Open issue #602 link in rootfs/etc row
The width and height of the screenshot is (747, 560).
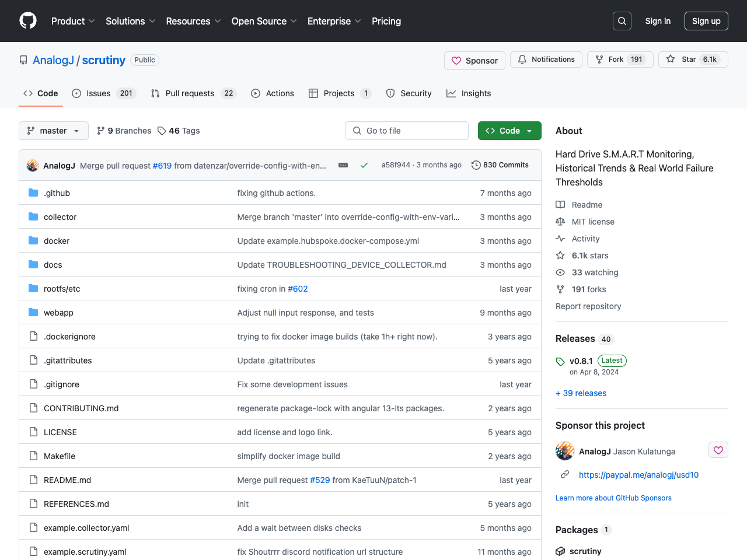click(298, 289)
